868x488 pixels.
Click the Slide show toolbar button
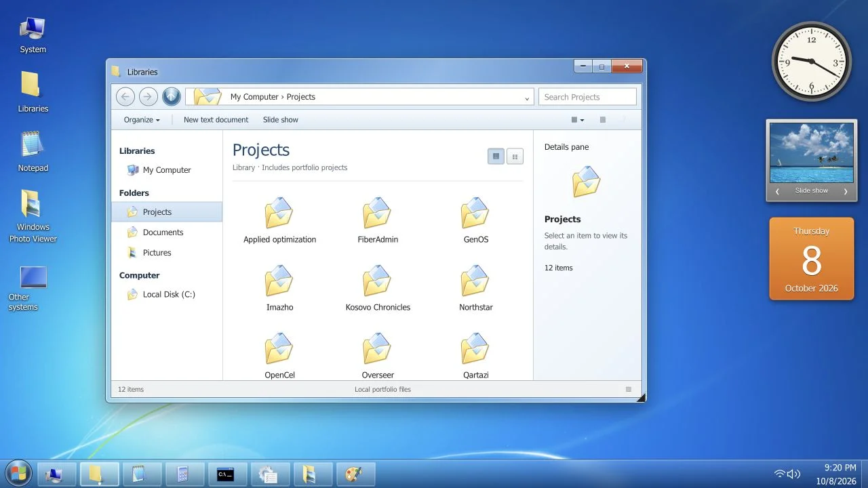click(x=280, y=120)
